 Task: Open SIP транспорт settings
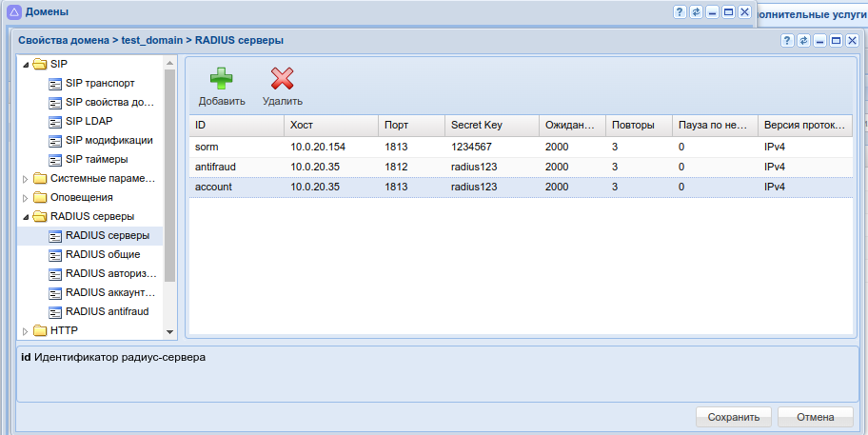[x=100, y=83]
